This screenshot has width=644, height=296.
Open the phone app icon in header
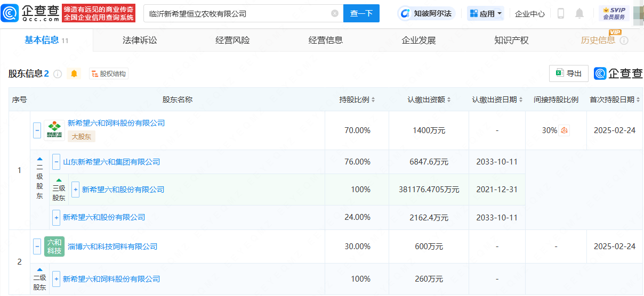click(x=561, y=13)
